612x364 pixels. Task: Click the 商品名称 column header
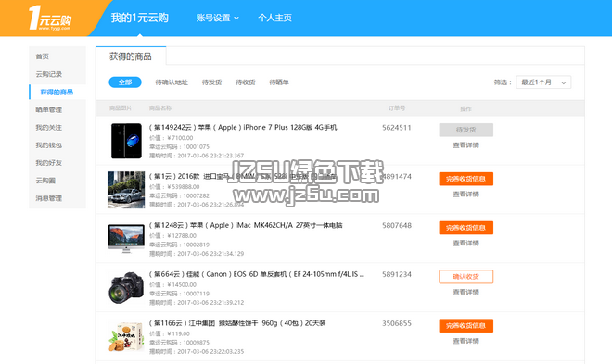pyautogui.click(x=160, y=108)
